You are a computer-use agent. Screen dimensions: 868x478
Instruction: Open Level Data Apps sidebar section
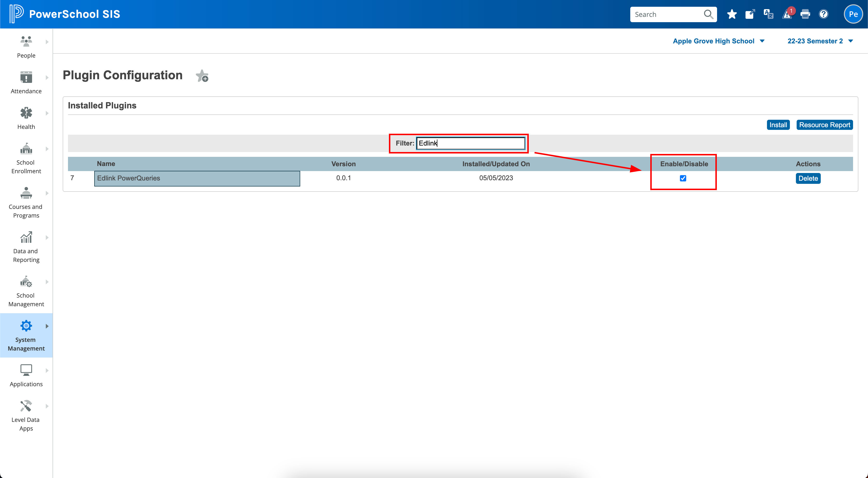tap(26, 415)
